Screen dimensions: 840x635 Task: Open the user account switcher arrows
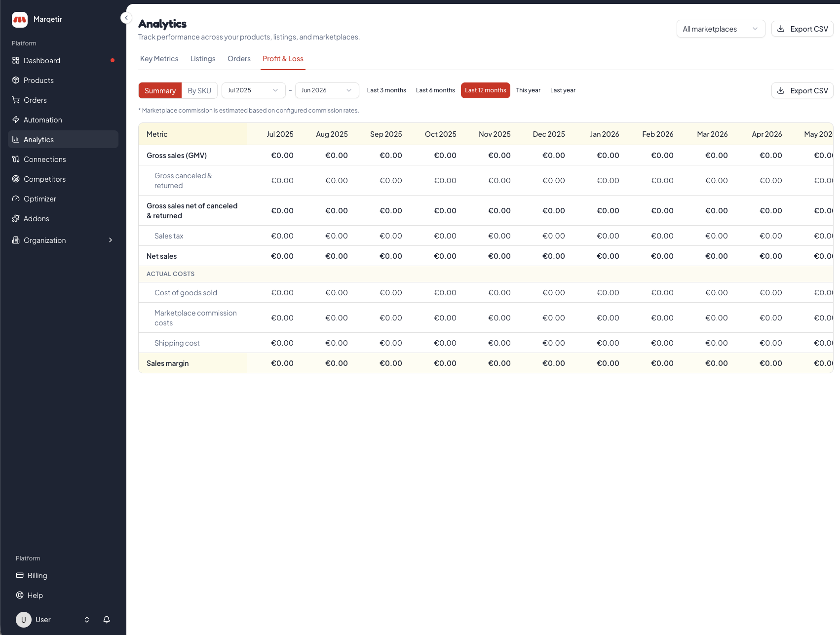point(87,620)
